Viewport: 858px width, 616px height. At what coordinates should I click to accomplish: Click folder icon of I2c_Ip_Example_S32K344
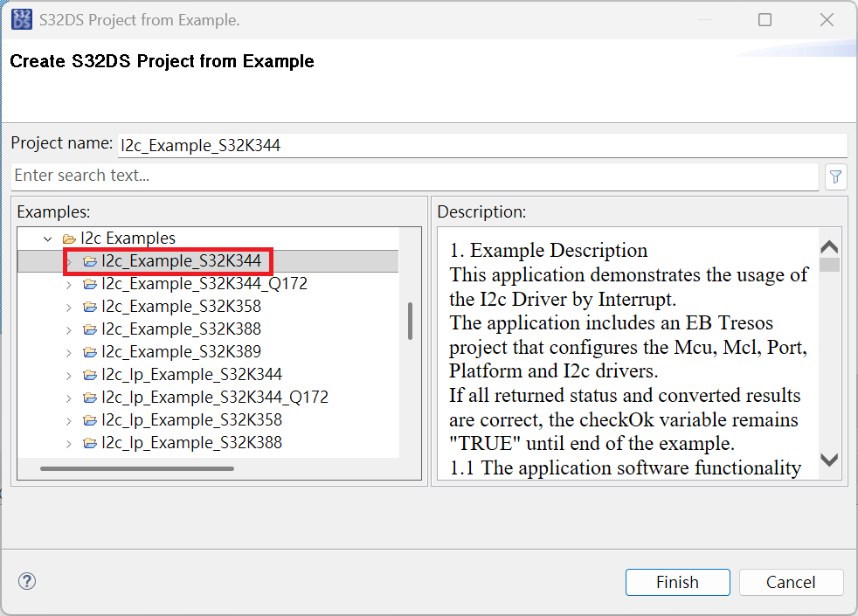90,375
